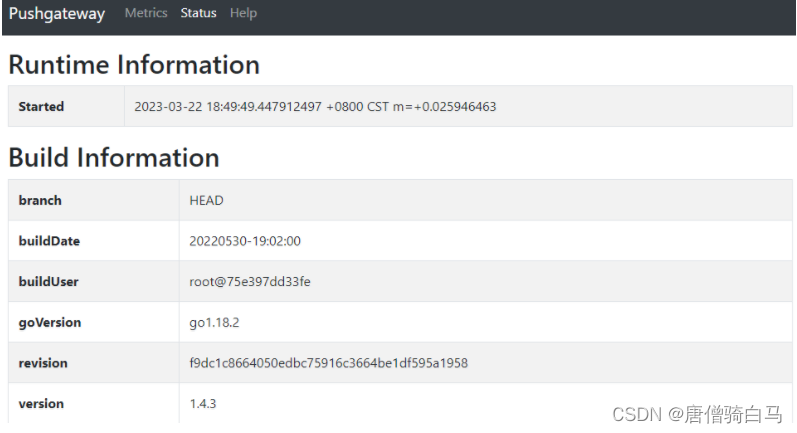Click the Runtime Information heading

134,65
